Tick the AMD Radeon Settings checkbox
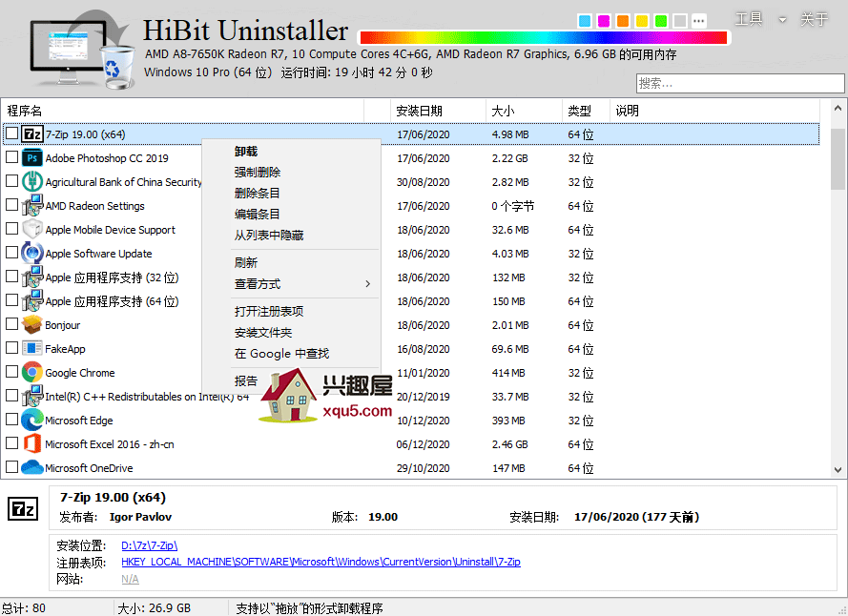 11,204
